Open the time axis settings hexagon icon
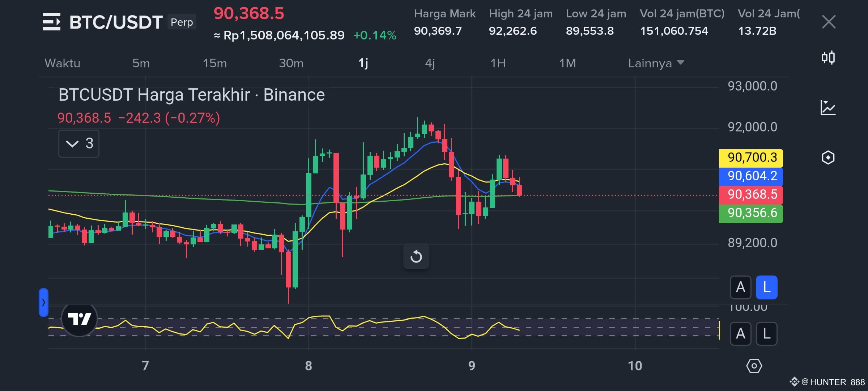The height and width of the screenshot is (391, 868). (x=754, y=366)
